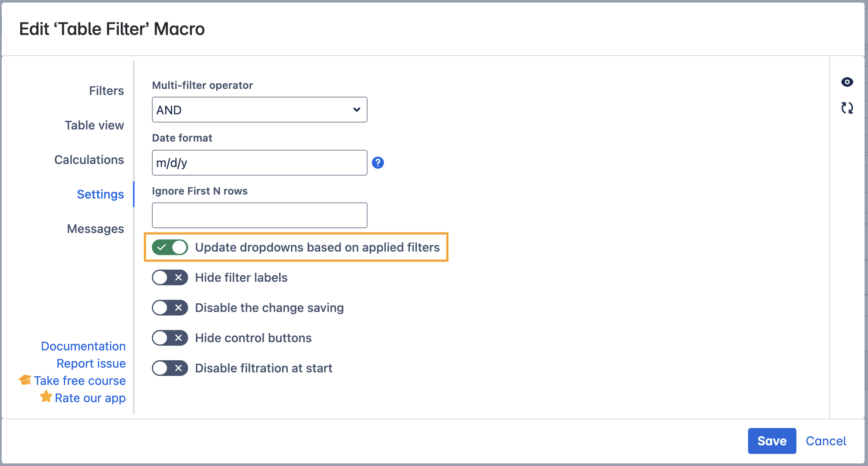Enable Hide filter labels toggle
868x466 pixels.
point(170,277)
